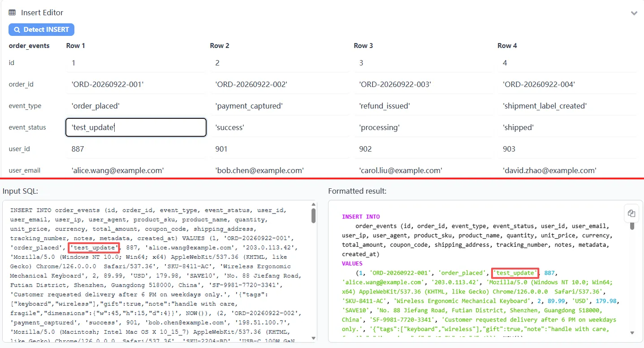Edit Row 3 event_type 'refund_issued'
Viewport: 644px width, 348px height.
coord(424,106)
